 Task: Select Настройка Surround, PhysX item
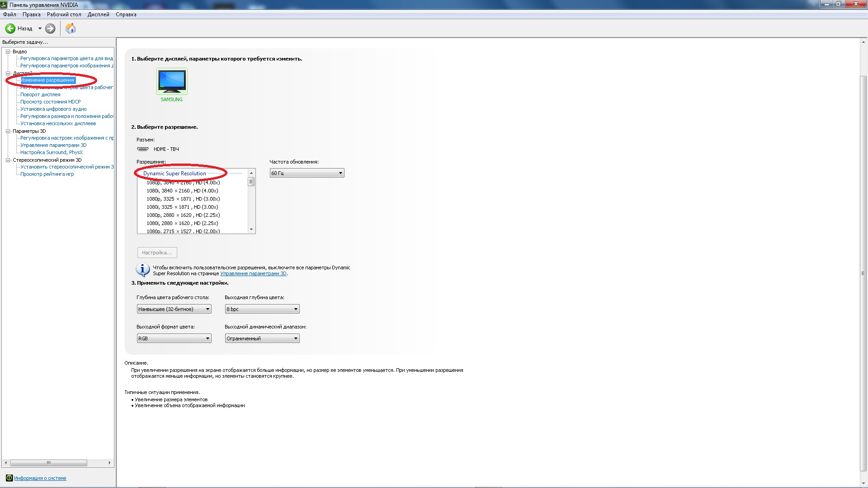(x=52, y=153)
